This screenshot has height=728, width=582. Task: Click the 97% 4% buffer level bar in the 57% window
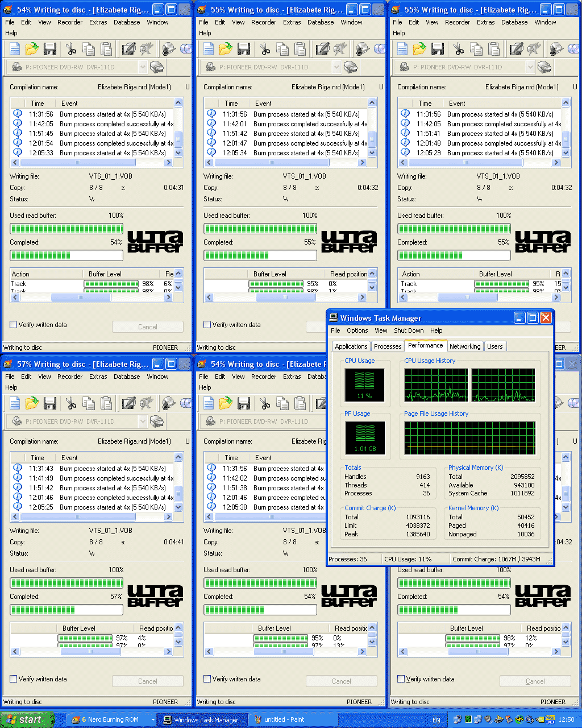tap(84, 638)
